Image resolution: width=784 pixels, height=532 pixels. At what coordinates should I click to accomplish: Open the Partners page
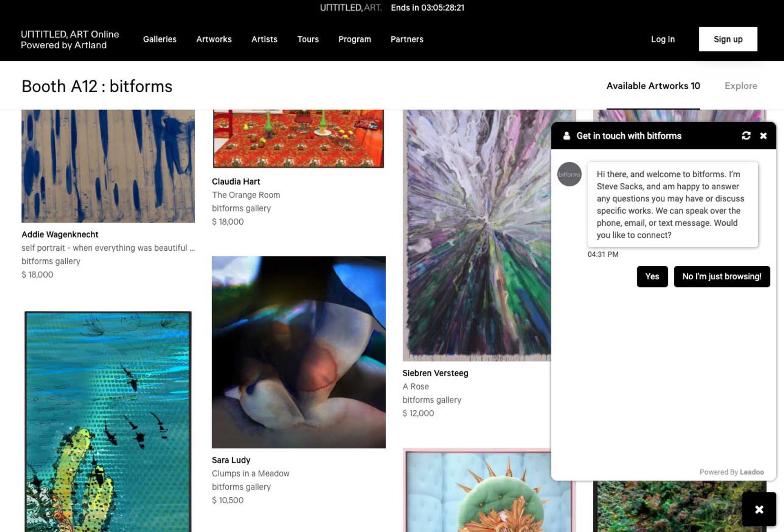point(407,39)
